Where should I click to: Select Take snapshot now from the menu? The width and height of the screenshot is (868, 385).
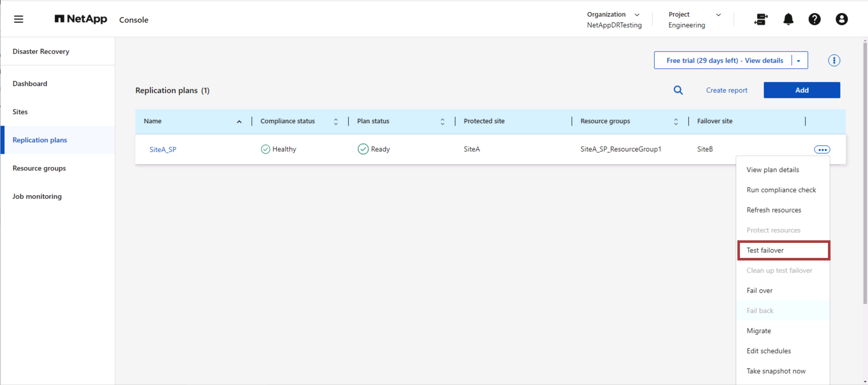tap(776, 371)
